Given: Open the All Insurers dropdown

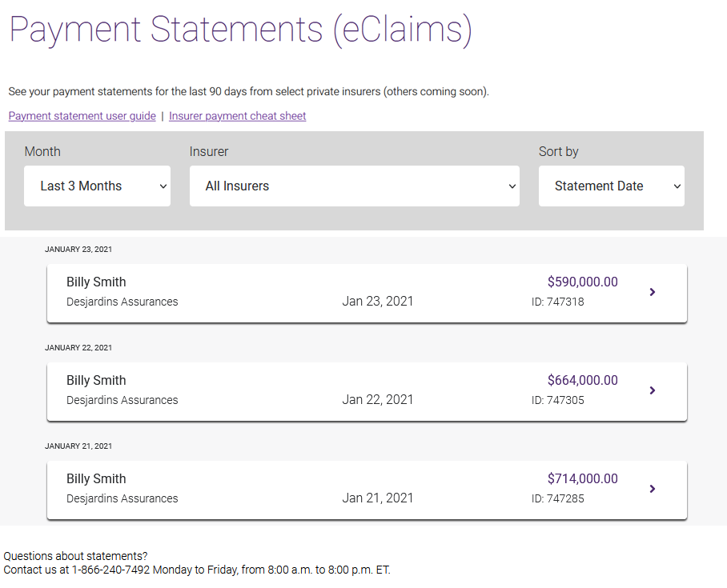Looking at the screenshot, I should click(x=354, y=186).
